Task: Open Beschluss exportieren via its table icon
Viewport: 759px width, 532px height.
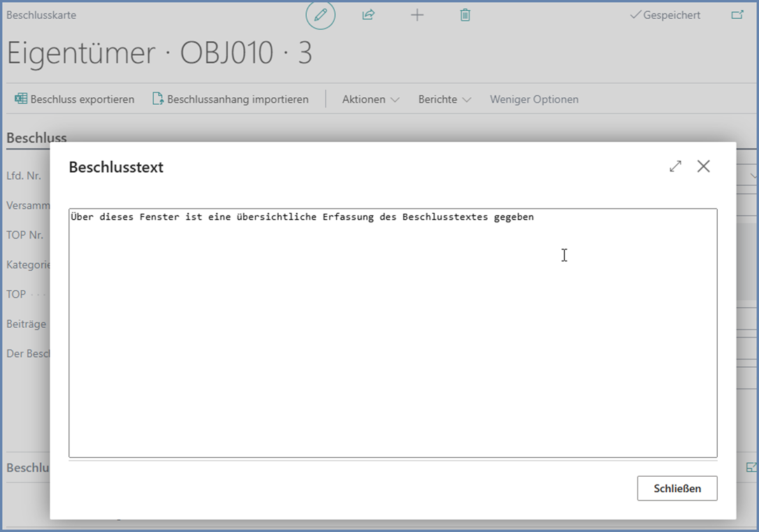Action: 20,99
